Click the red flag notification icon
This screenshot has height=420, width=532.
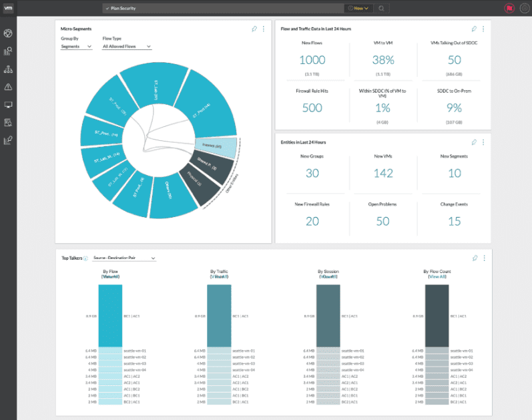[x=509, y=8]
